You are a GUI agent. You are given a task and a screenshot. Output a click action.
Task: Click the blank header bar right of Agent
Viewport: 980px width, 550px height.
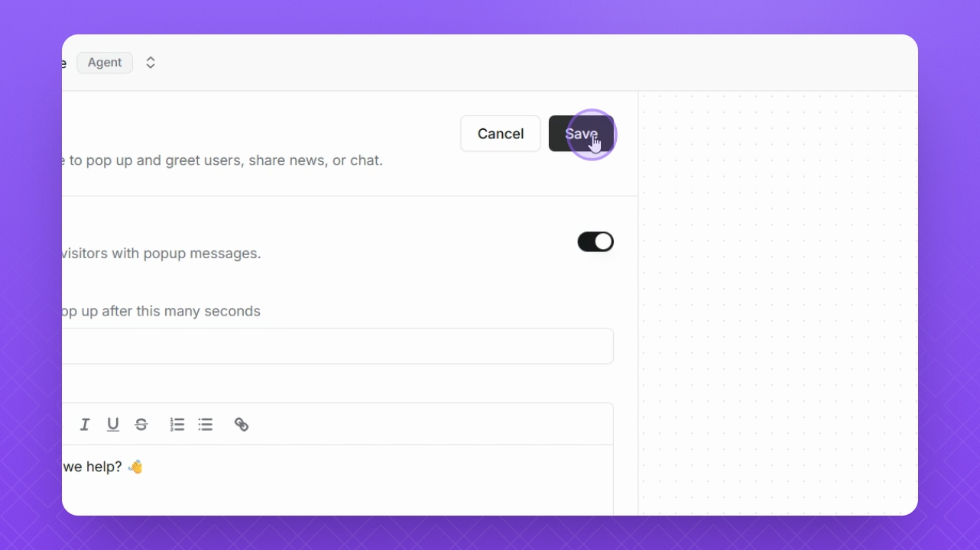coord(535,63)
